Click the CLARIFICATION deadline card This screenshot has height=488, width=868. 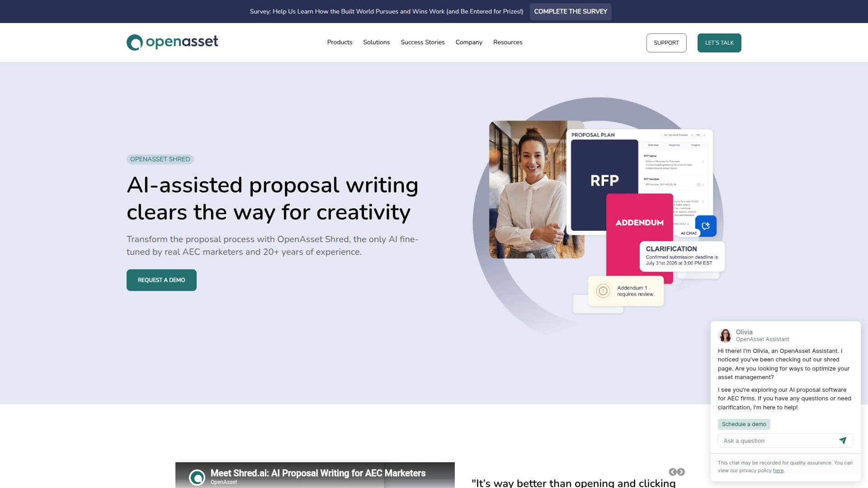(682, 256)
